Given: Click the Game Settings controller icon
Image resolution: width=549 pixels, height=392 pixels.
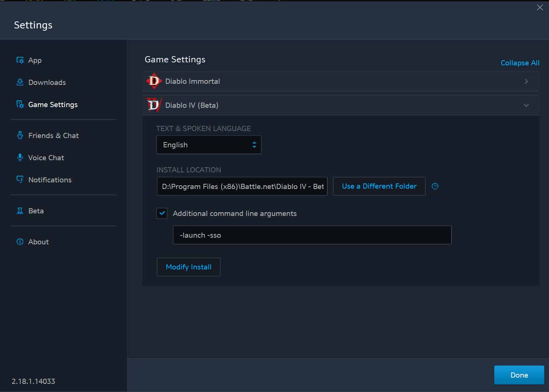Looking at the screenshot, I should [20, 104].
